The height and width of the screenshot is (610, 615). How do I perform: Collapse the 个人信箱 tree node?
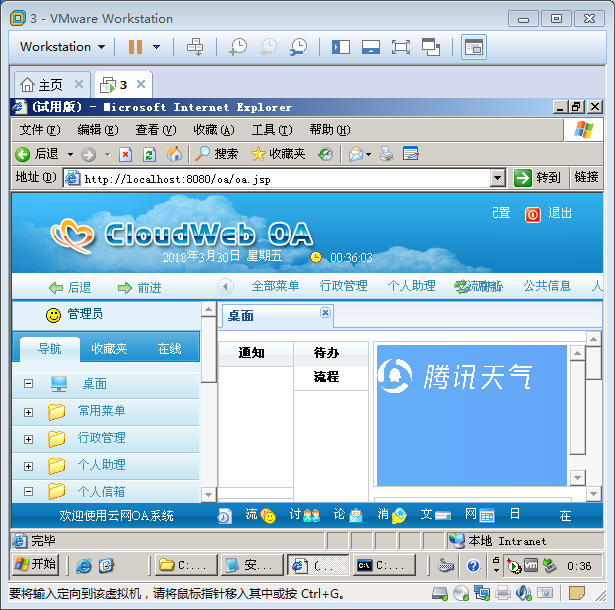coord(28,491)
